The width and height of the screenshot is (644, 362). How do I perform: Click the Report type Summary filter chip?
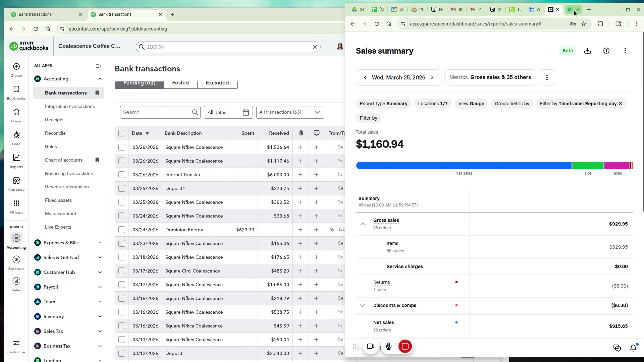coord(383,104)
